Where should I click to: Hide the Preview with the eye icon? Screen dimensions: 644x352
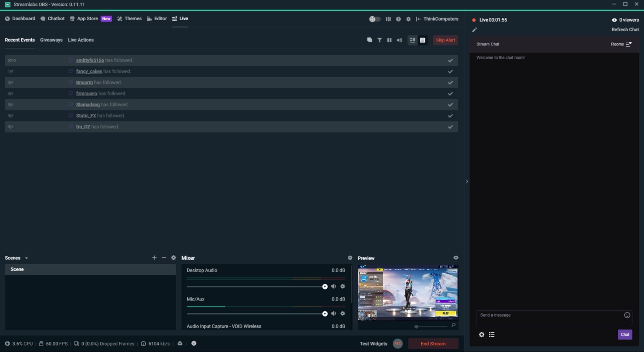pos(456,258)
